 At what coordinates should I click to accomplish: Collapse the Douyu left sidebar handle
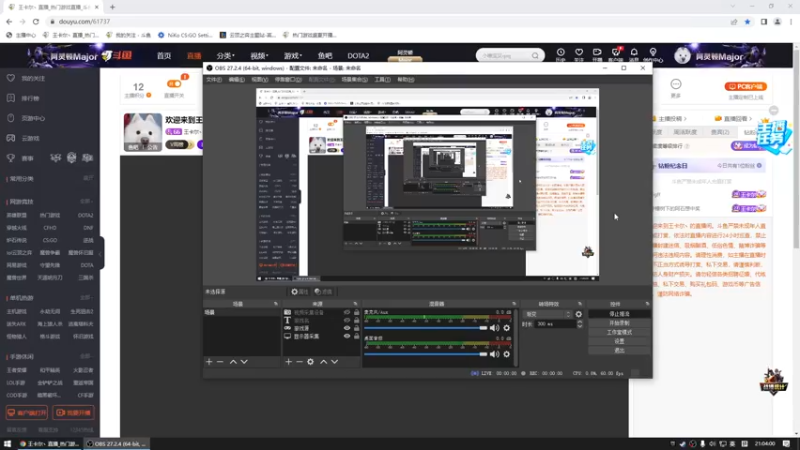[101, 253]
